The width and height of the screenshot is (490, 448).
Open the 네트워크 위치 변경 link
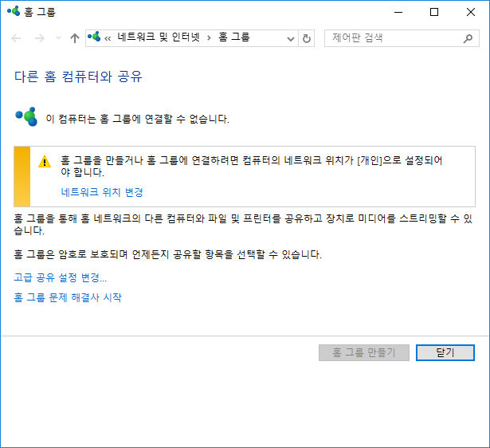pyautogui.click(x=102, y=192)
